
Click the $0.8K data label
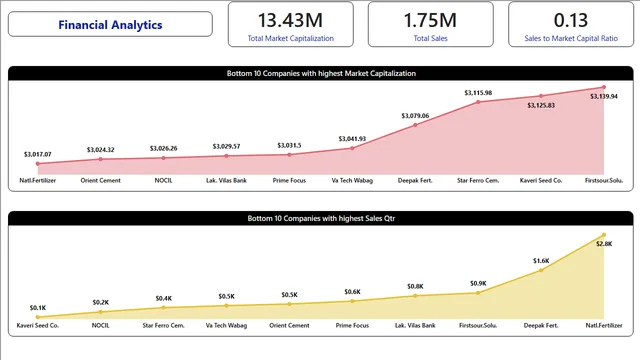[x=415, y=287]
